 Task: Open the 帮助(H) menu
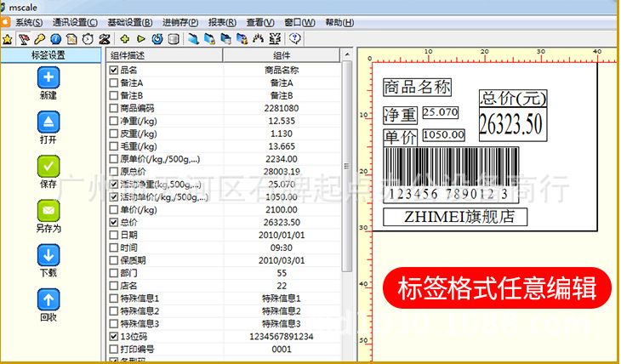339,23
